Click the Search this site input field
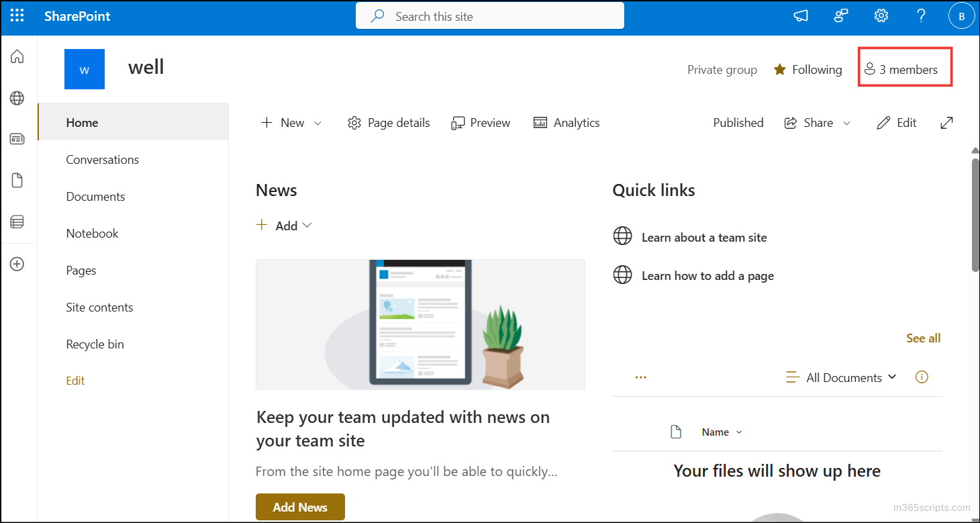The height and width of the screenshot is (523, 980). click(x=489, y=15)
